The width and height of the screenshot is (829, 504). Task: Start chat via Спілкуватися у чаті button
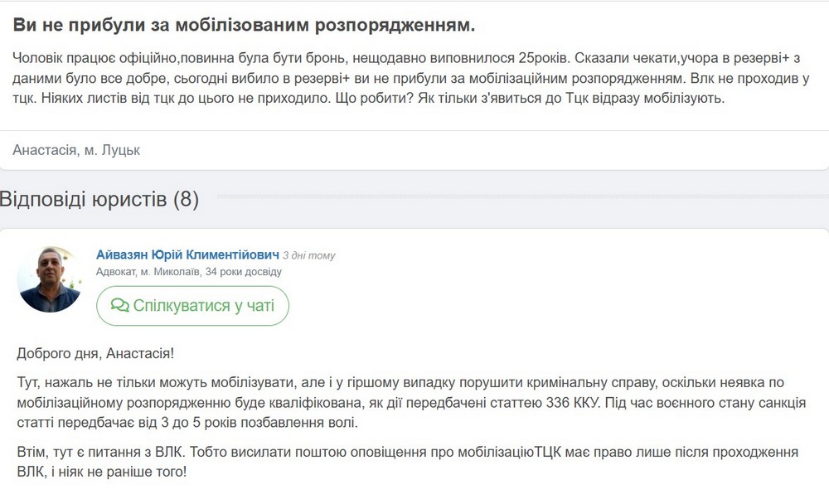(x=192, y=306)
